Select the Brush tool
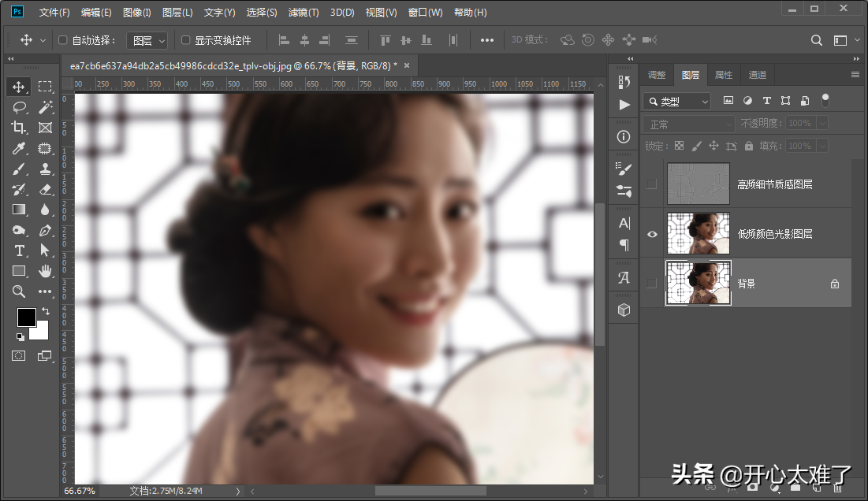Screen dimensions: 868x501 pos(19,169)
